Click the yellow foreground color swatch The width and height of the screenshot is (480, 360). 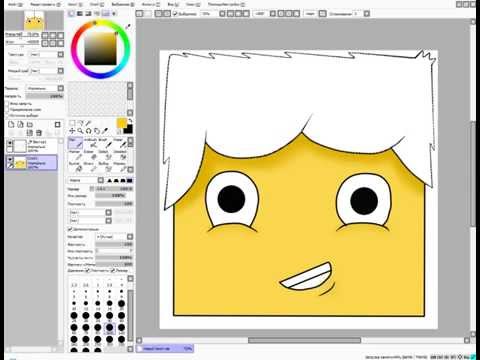point(122,123)
